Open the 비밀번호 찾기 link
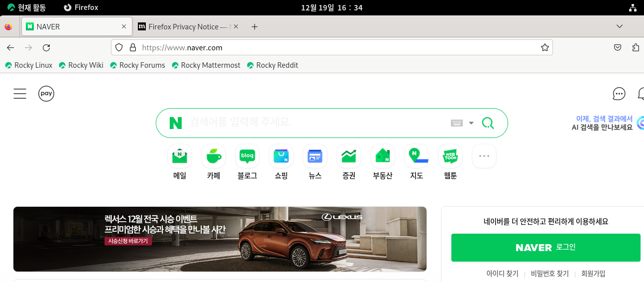Image resolution: width=644 pixels, height=282 pixels. [549, 274]
